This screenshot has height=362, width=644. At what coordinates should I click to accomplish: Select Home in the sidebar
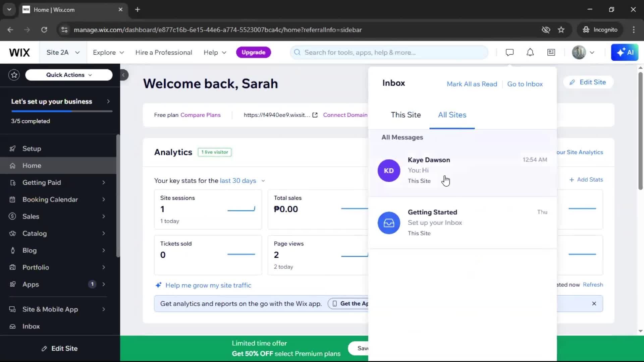click(x=58, y=166)
